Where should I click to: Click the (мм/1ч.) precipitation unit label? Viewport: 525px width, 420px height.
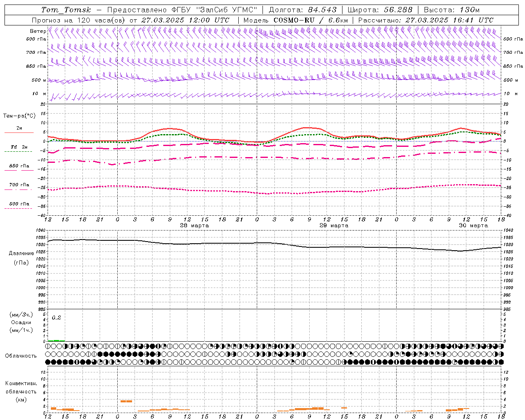click(21, 330)
